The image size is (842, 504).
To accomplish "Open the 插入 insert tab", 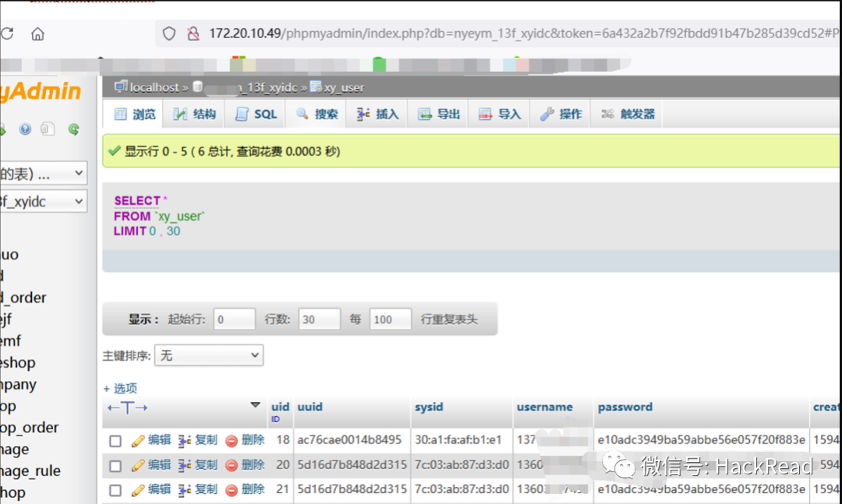I will click(x=377, y=114).
